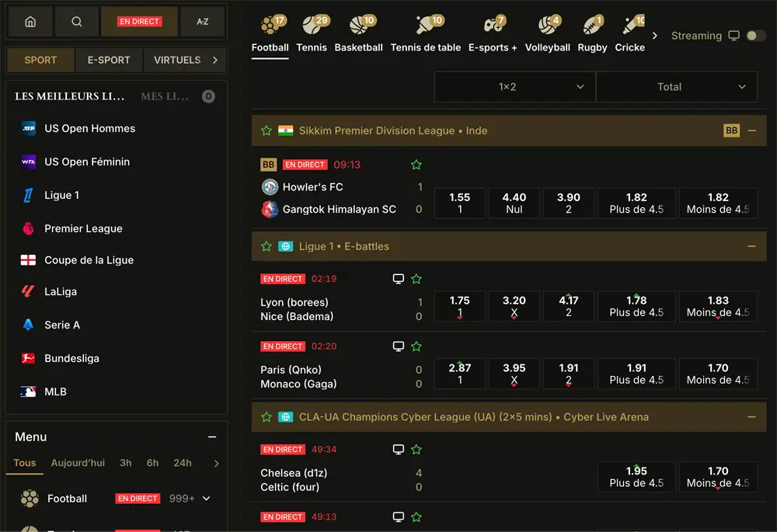Toggle the Streaming switch

[x=756, y=36]
